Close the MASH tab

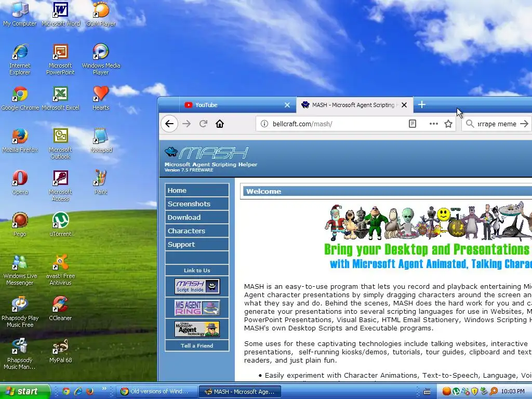[404, 105]
